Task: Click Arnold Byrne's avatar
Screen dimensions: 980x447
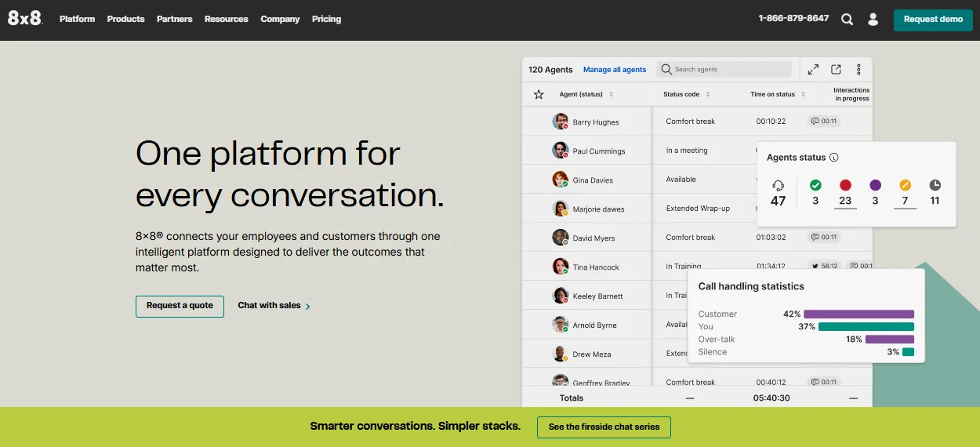Action: tap(560, 325)
